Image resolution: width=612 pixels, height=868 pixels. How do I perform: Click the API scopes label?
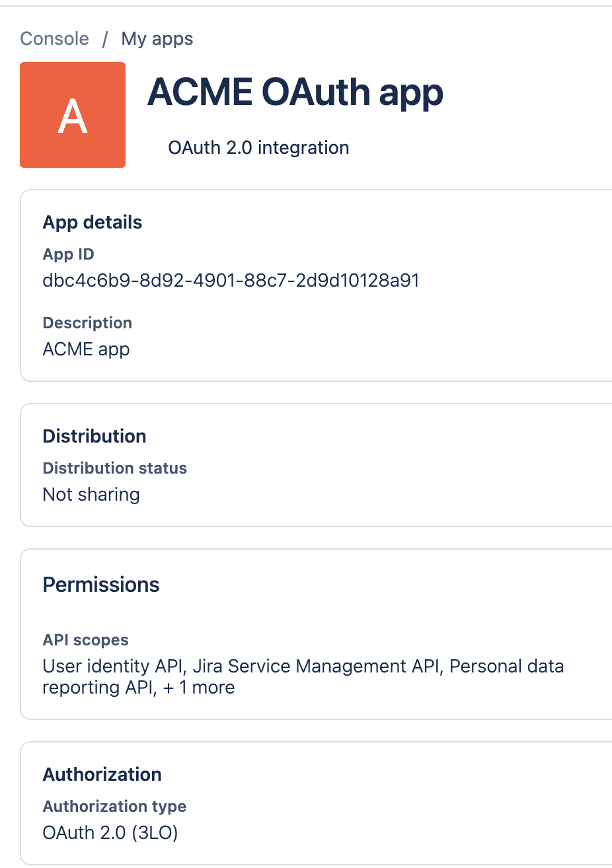85,640
